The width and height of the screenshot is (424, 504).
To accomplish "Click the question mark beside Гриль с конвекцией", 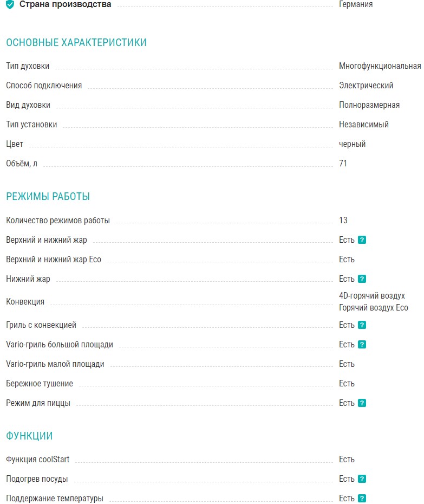I will [362, 325].
